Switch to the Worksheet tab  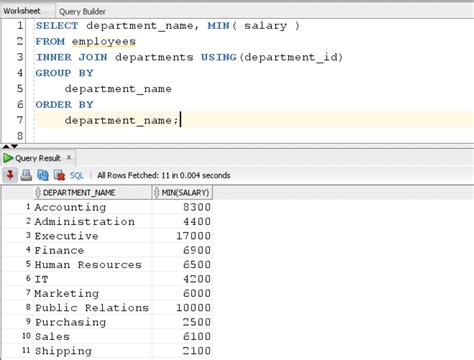[22, 11]
